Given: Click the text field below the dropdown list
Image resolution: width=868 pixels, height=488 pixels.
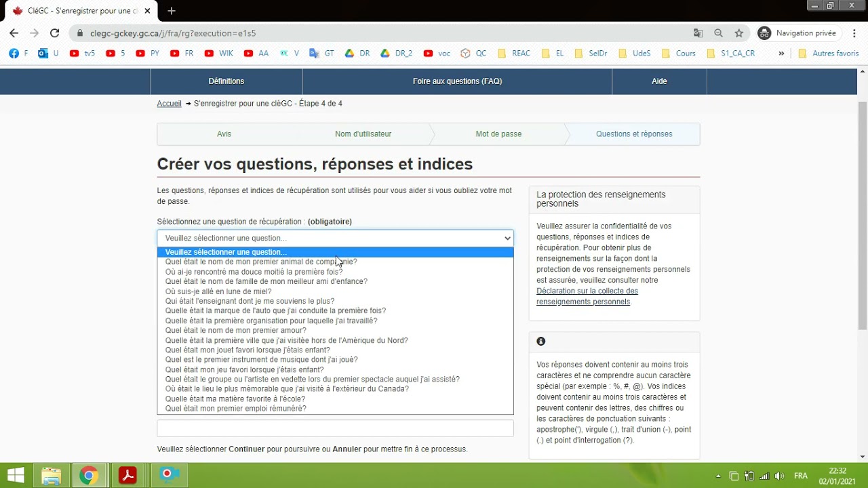Looking at the screenshot, I should coord(335,428).
